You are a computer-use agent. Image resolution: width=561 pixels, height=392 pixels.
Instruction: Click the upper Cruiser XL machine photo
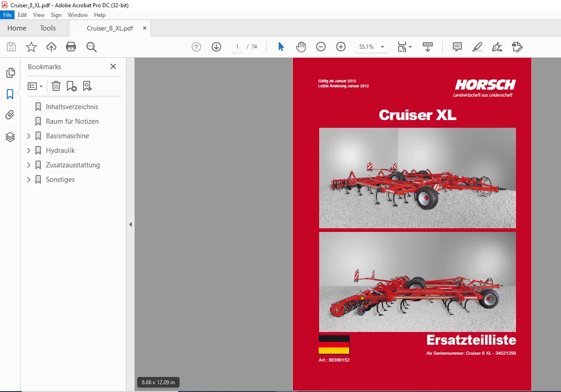pos(417,178)
